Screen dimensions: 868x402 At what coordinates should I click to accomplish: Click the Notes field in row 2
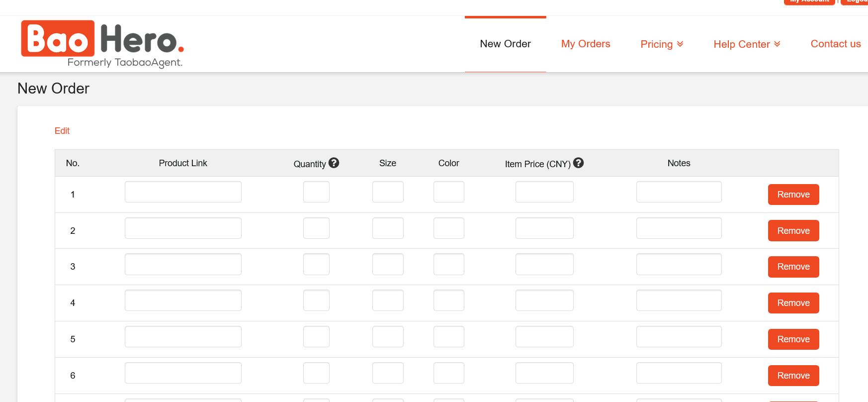coord(679,228)
